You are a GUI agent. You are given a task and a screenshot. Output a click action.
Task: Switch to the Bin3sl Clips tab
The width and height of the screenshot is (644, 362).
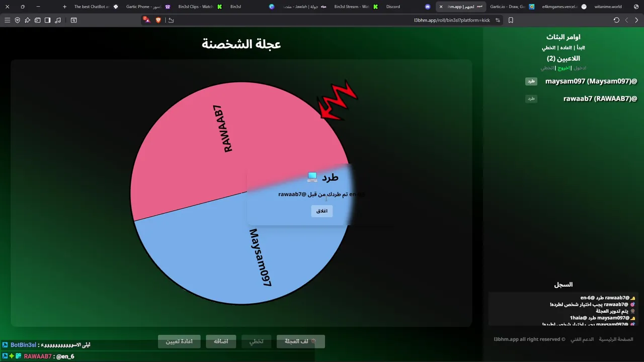pos(200,7)
